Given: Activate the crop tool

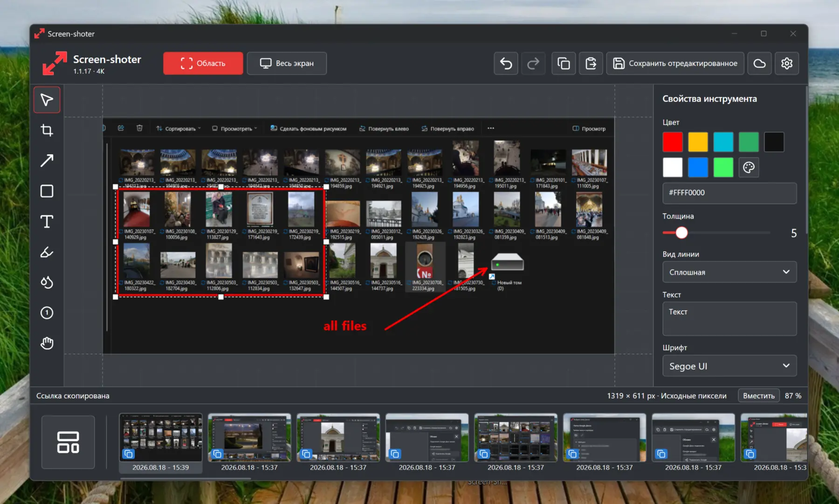Looking at the screenshot, I should [47, 130].
